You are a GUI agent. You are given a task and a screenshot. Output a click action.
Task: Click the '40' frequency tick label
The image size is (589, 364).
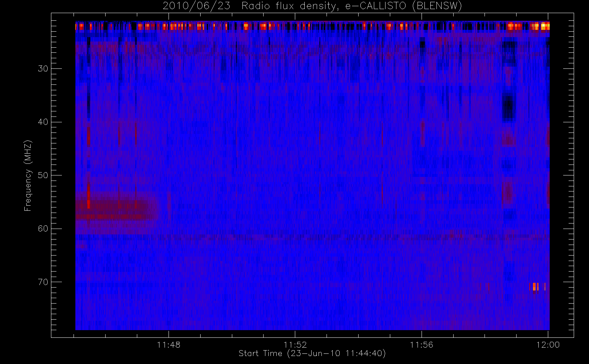click(43, 122)
